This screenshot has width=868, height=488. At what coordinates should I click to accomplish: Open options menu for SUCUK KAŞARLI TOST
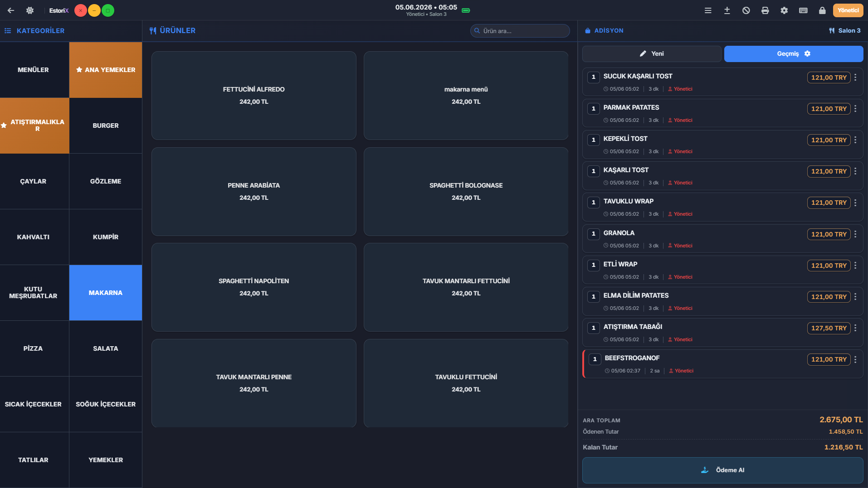coord(855,77)
